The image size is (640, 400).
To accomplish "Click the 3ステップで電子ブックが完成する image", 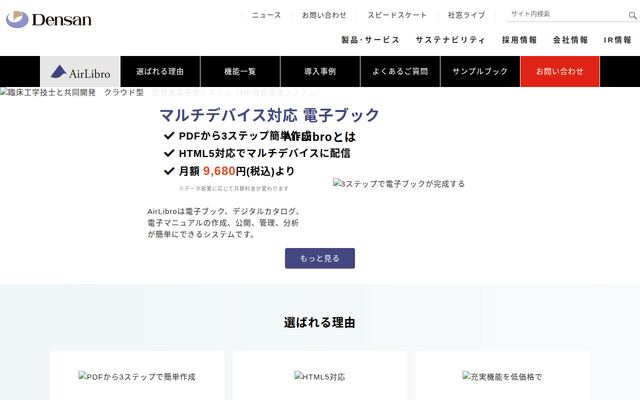I will pyautogui.click(x=399, y=184).
